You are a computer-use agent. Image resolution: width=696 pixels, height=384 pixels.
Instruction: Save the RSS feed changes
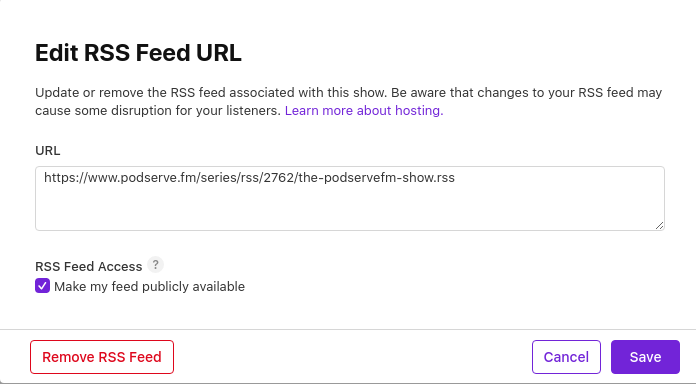click(645, 357)
